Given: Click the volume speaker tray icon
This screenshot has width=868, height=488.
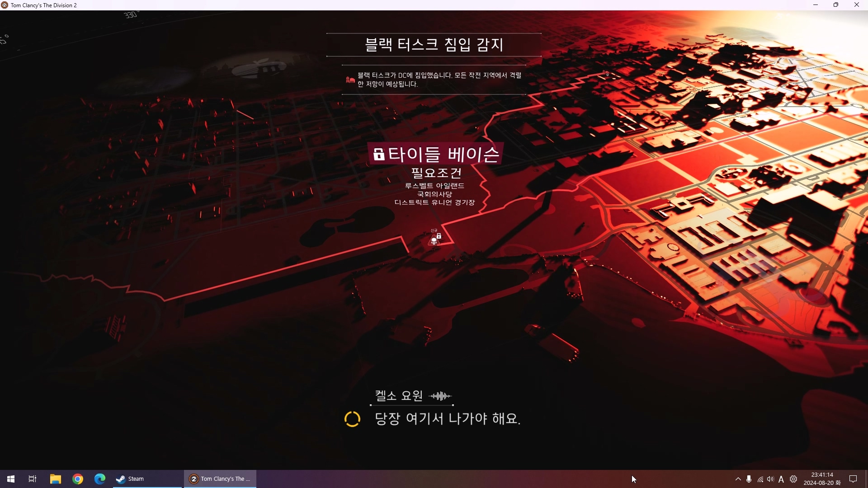Looking at the screenshot, I should [770, 479].
